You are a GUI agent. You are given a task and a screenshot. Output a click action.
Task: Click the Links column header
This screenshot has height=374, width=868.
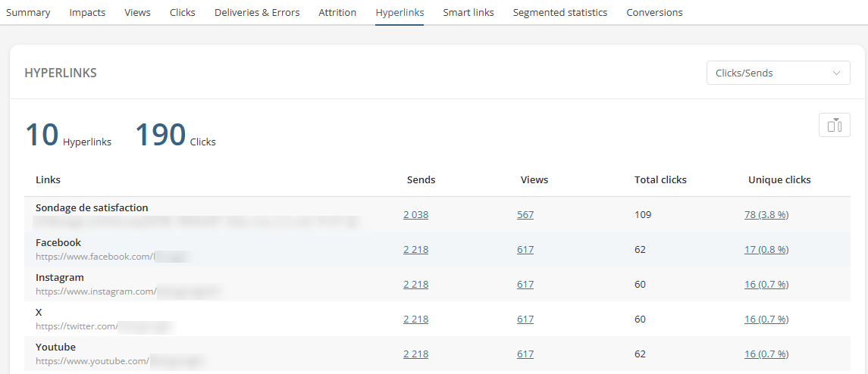[x=49, y=180]
